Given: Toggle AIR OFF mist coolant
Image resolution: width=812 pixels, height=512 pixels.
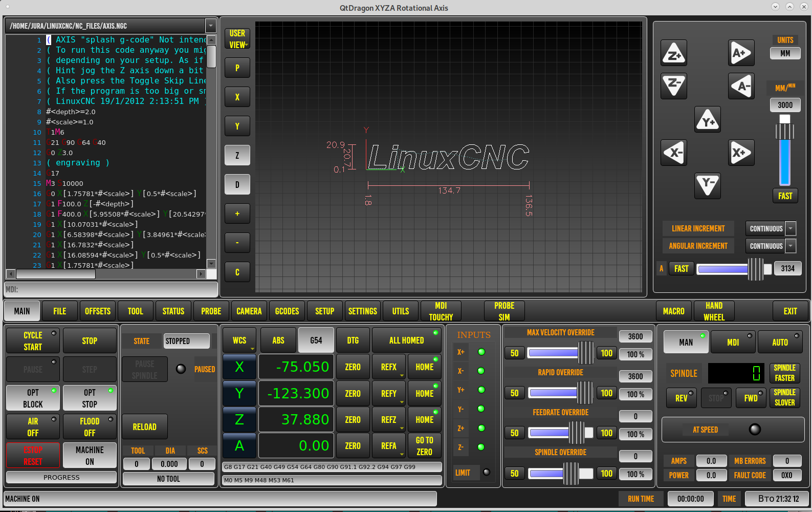Looking at the screenshot, I should [33, 426].
